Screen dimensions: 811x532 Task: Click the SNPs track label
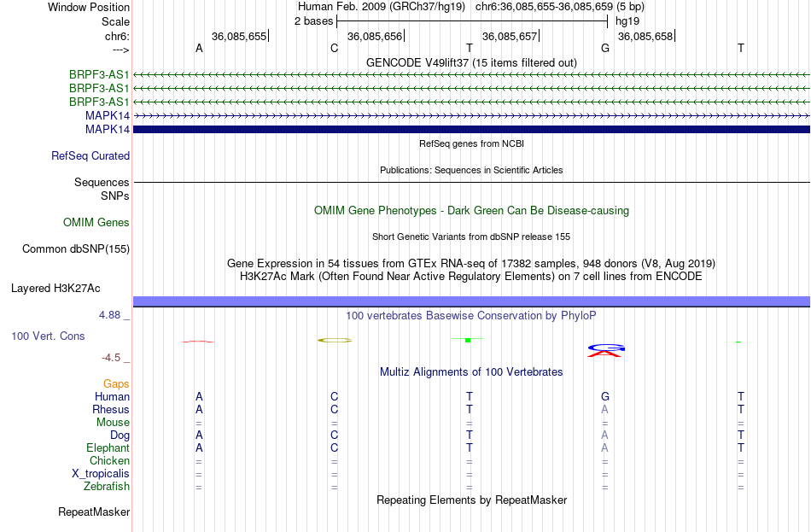(x=115, y=196)
